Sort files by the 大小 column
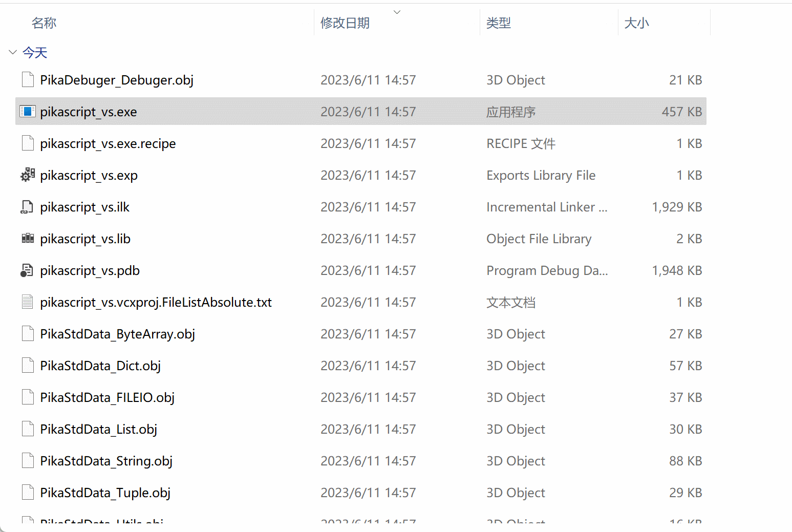The height and width of the screenshot is (532, 792). click(x=637, y=23)
